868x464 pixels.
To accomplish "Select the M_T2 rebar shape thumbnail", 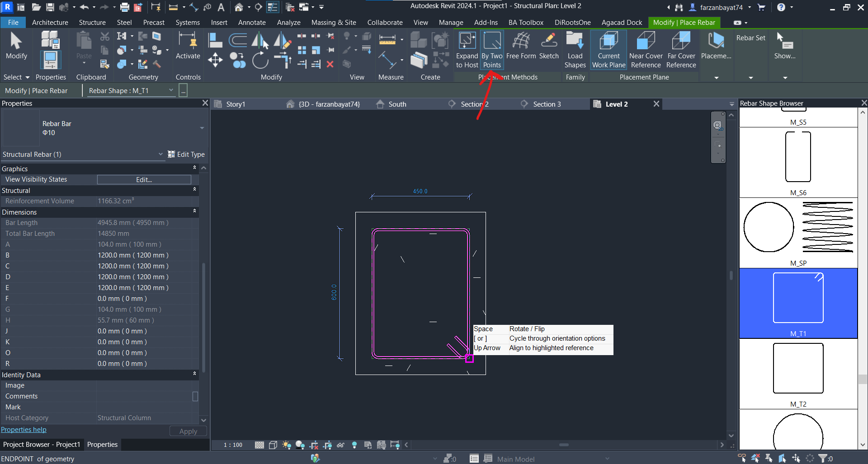I will (798, 368).
